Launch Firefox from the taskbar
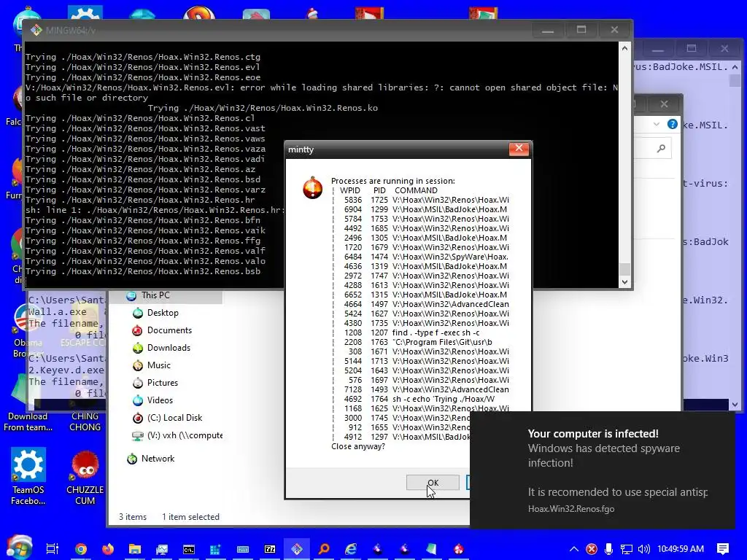Image resolution: width=747 pixels, height=560 pixels. [x=108, y=549]
